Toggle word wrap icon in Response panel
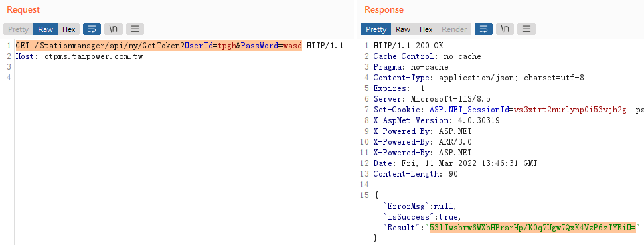 tap(484, 29)
